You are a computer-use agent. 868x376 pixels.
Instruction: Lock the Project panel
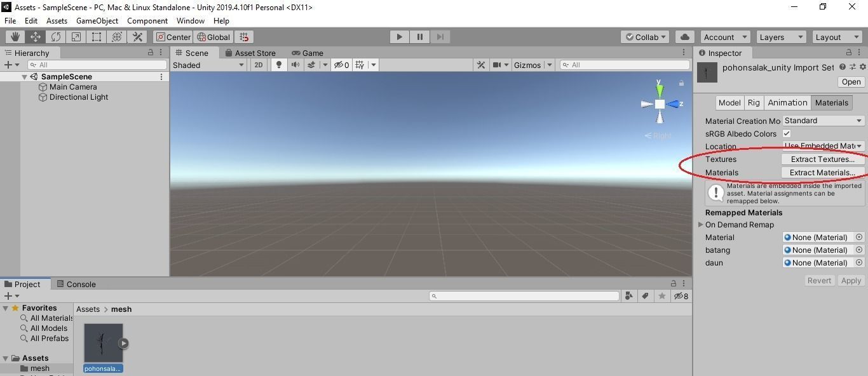coord(674,284)
